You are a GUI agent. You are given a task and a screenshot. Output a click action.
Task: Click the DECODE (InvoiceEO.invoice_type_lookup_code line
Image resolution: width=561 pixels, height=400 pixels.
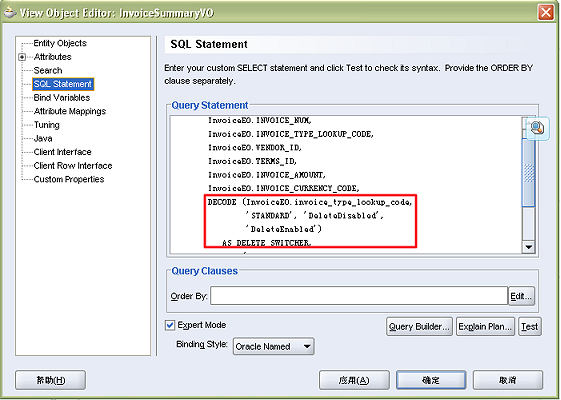click(310, 203)
